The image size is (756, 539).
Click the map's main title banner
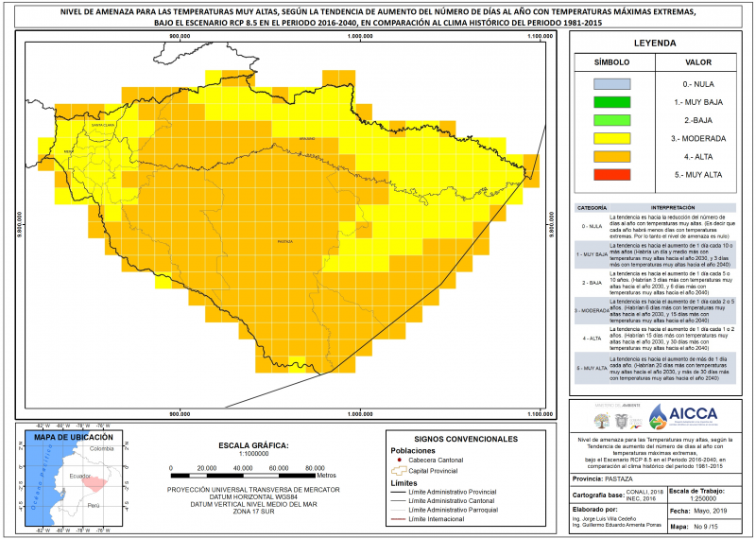378,17
